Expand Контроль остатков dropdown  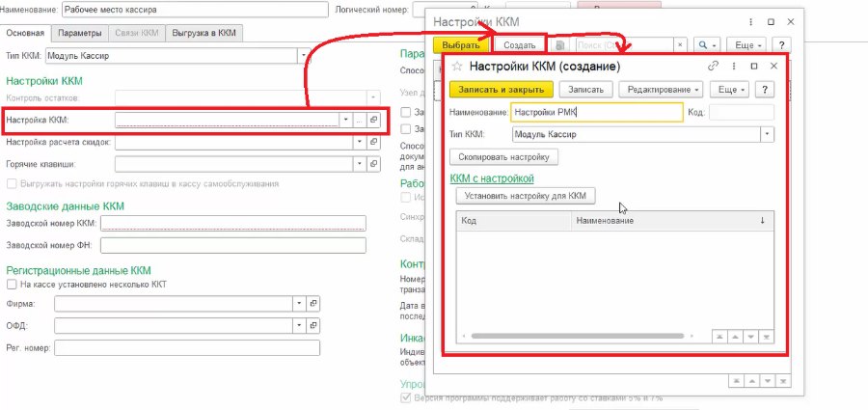pyautogui.click(x=373, y=97)
